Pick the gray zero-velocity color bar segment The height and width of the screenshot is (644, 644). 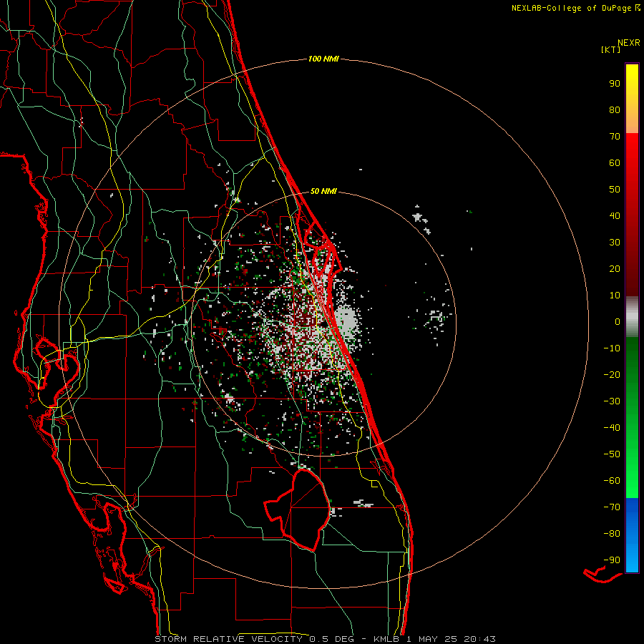(632, 317)
